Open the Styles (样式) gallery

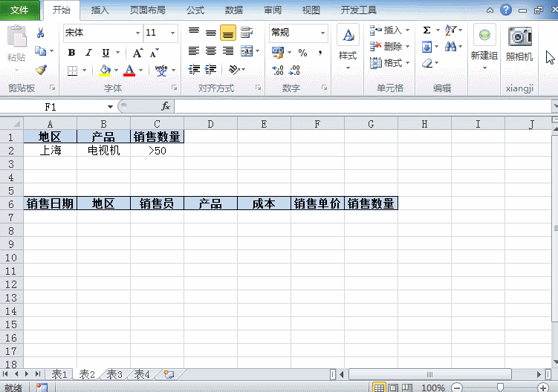click(348, 48)
